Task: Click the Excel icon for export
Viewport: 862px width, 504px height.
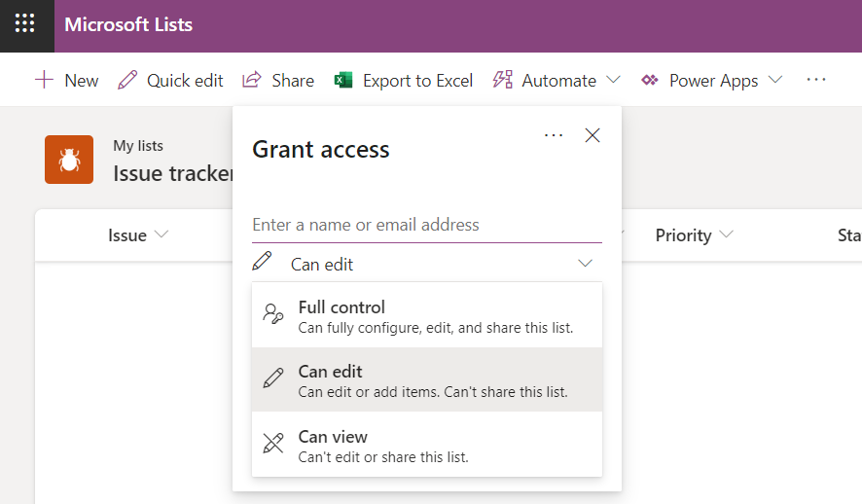Action: tap(342, 80)
